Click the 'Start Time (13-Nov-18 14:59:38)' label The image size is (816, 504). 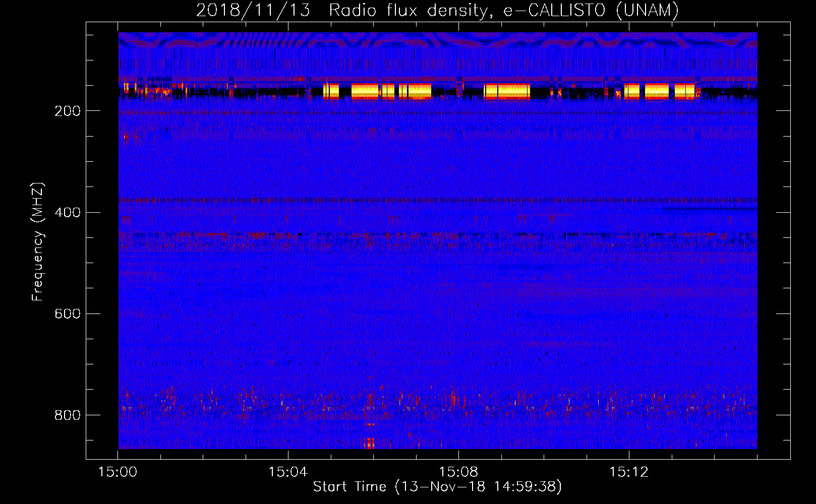(437, 487)
